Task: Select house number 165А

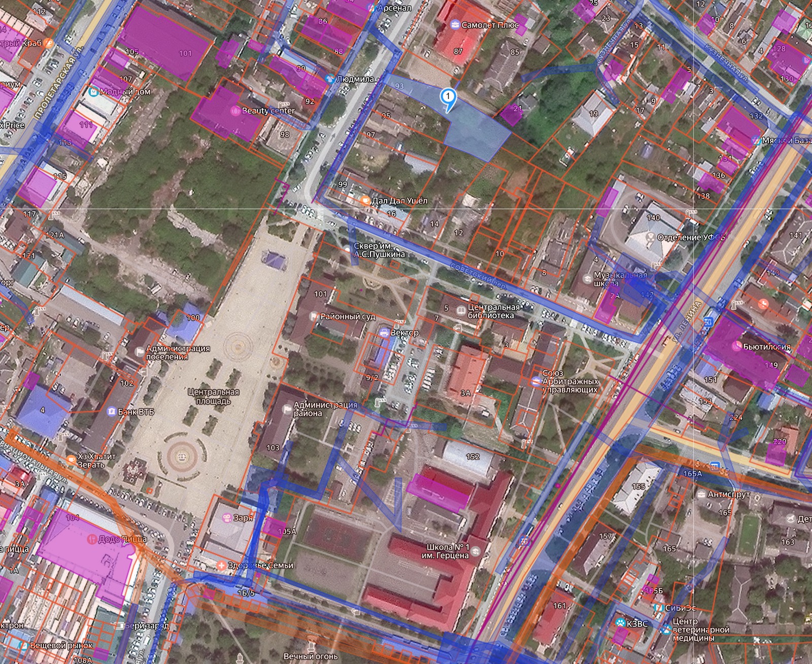Action: pyautogui.click(x=692, y=474)
